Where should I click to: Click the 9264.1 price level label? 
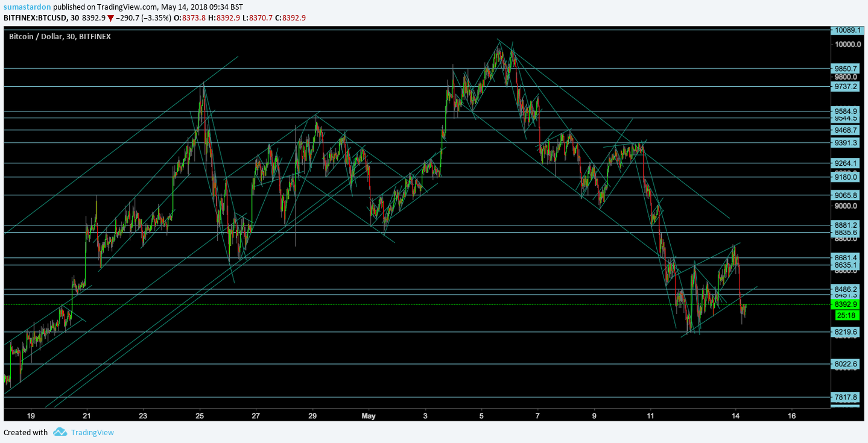coord(846,163)
